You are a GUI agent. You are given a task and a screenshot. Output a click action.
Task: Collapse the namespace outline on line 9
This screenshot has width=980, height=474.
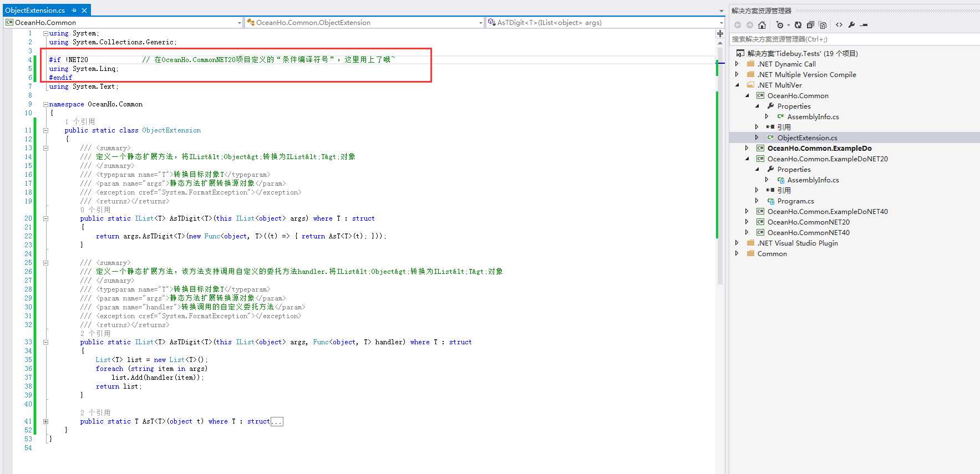(x=45, y=104)
